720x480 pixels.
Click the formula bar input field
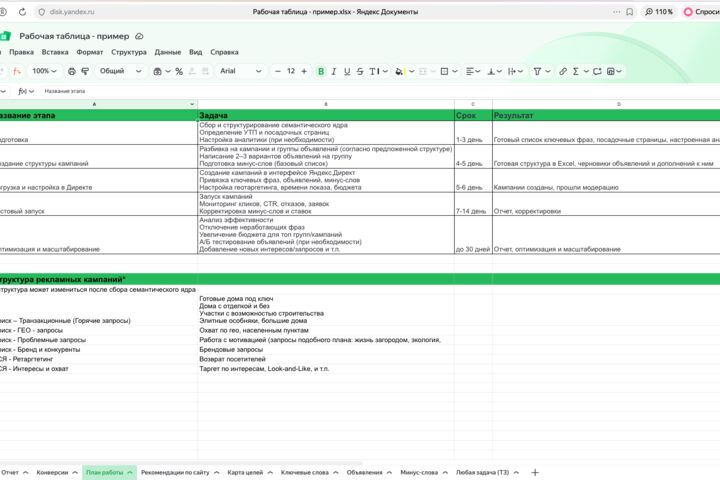coord(380,91)
